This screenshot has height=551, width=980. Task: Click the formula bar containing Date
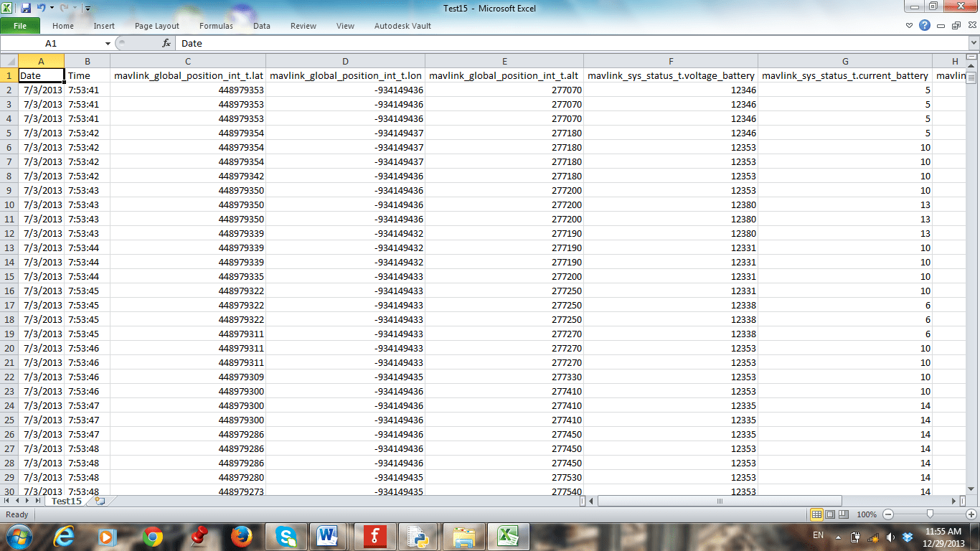(x=573, y=44)
